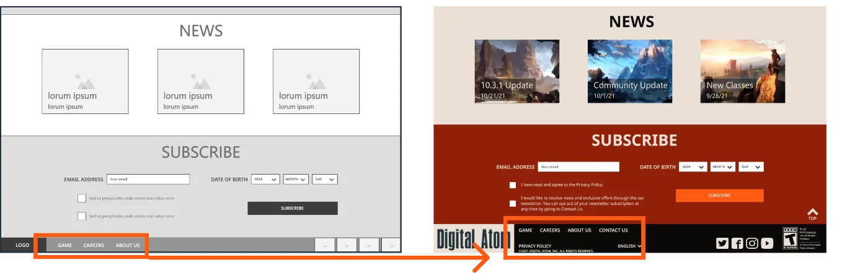Click the copyright Digital Atom, Inc. text
This screenshot has height=273, width=868.
556,251
